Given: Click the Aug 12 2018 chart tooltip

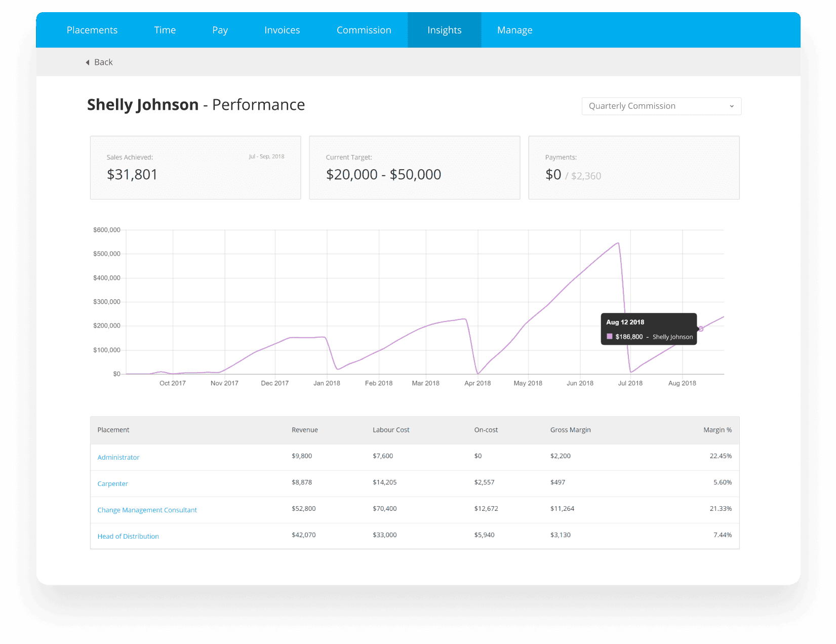Looking at the screenshot, I should tap(649, 329).
